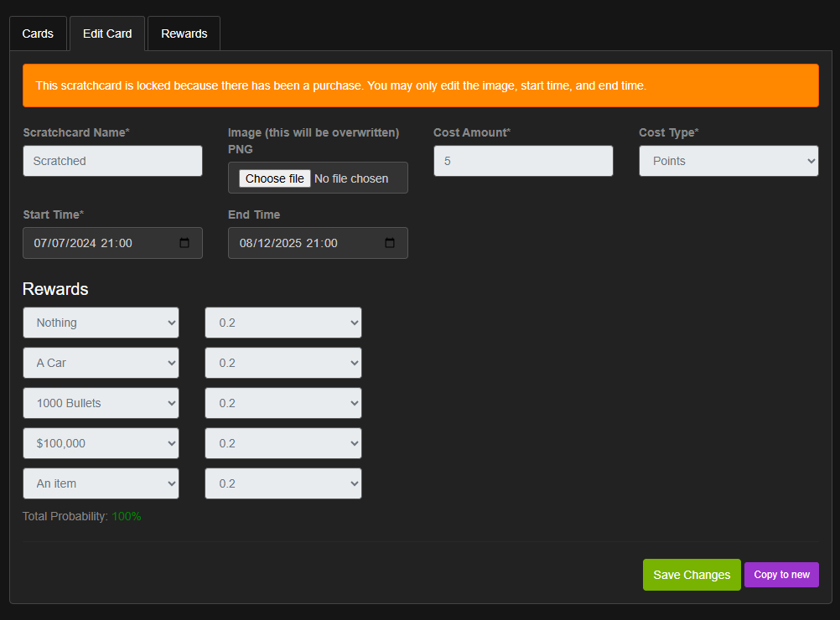Switch to the Cards tab
Viewport: 840px width, 620px height.
(x=38, y=34)
